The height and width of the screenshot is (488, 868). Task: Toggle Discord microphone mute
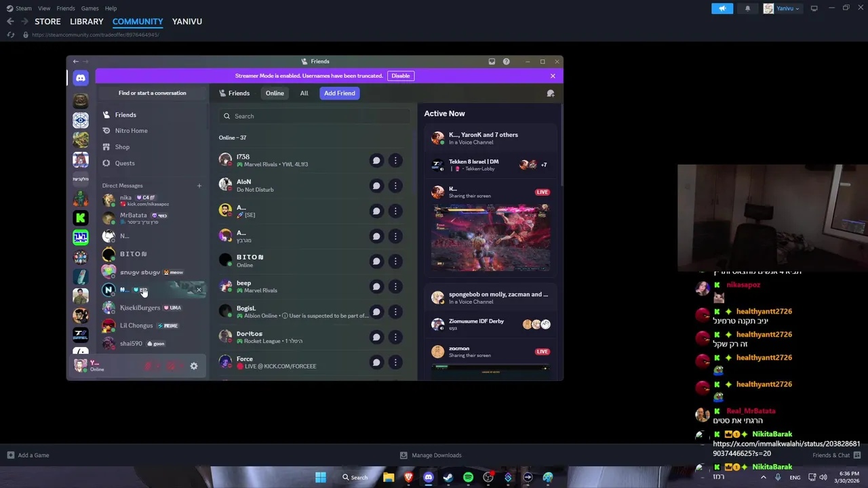coord(149,366)
